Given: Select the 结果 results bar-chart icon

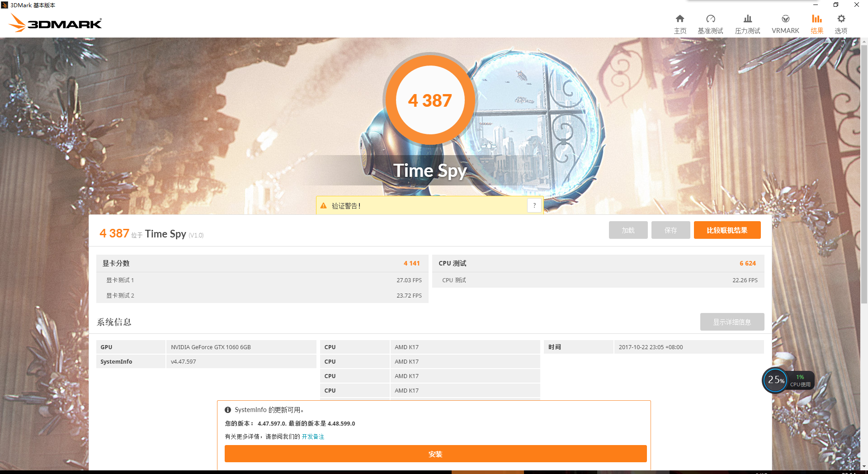Looking at the screenshot, I should [x=816, y=19].
